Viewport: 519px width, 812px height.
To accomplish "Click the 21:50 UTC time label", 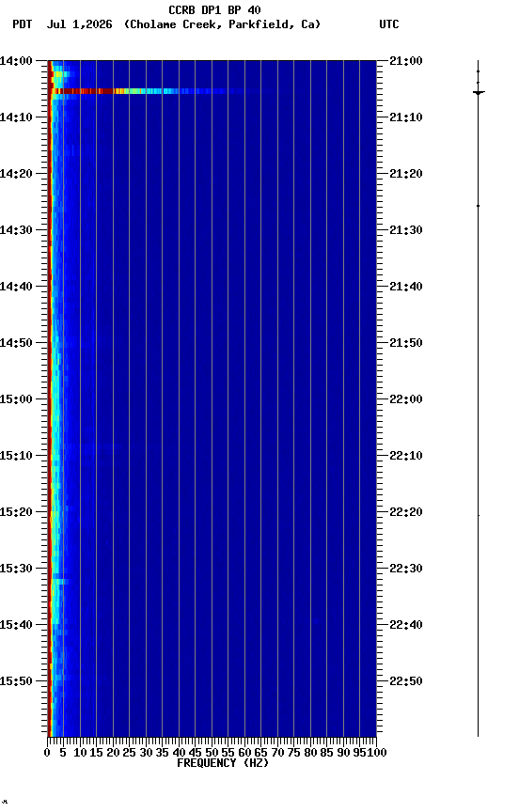I will 406,343.
